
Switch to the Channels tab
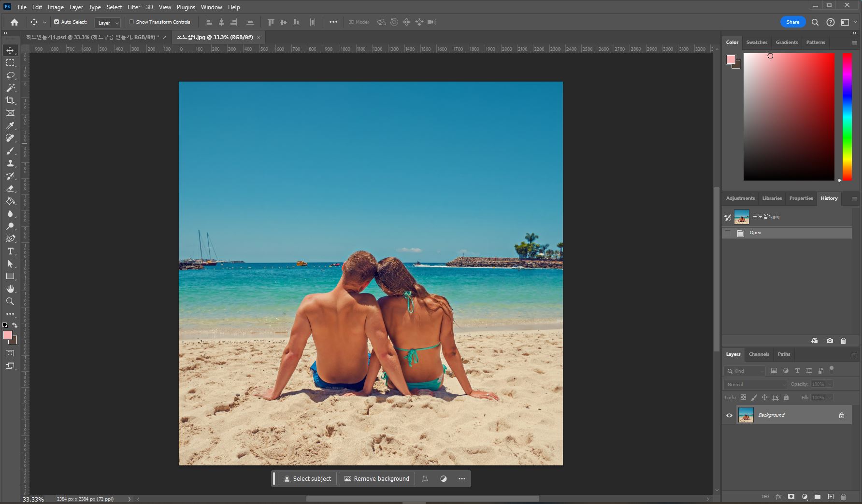pos(759,354)
